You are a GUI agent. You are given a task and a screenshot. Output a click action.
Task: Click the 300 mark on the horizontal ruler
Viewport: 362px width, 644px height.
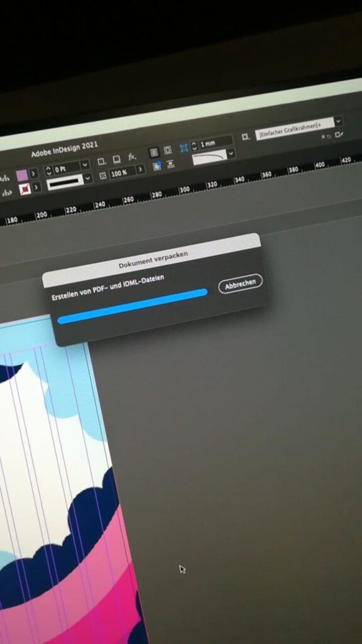[184, 190]
